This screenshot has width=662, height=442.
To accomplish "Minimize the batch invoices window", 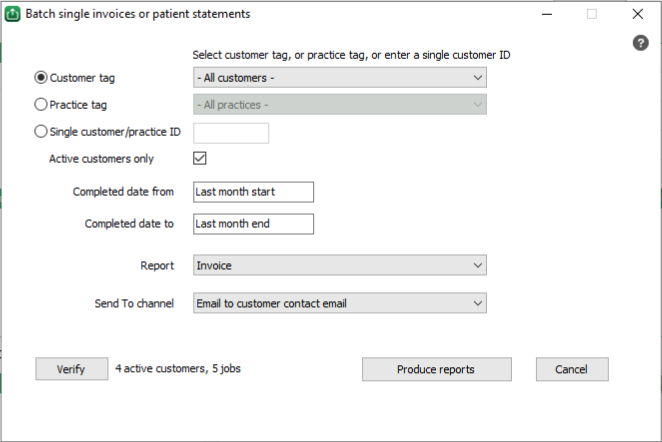I will [546, 15].
